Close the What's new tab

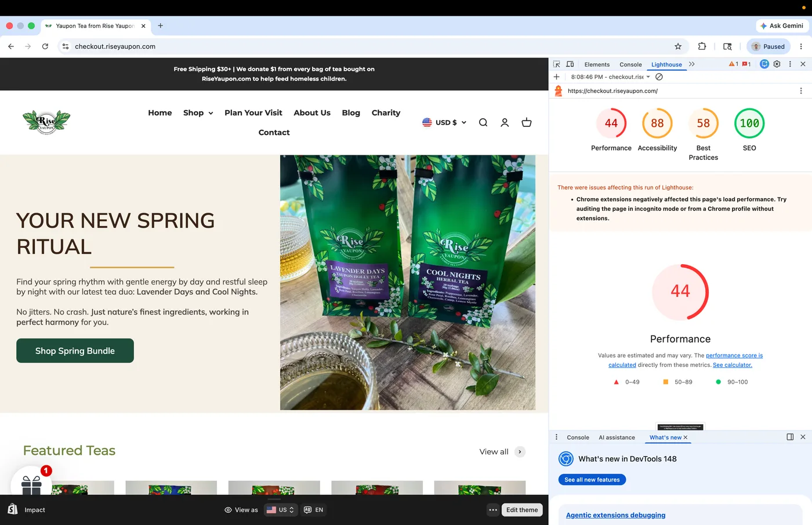[x=686, y=437]
